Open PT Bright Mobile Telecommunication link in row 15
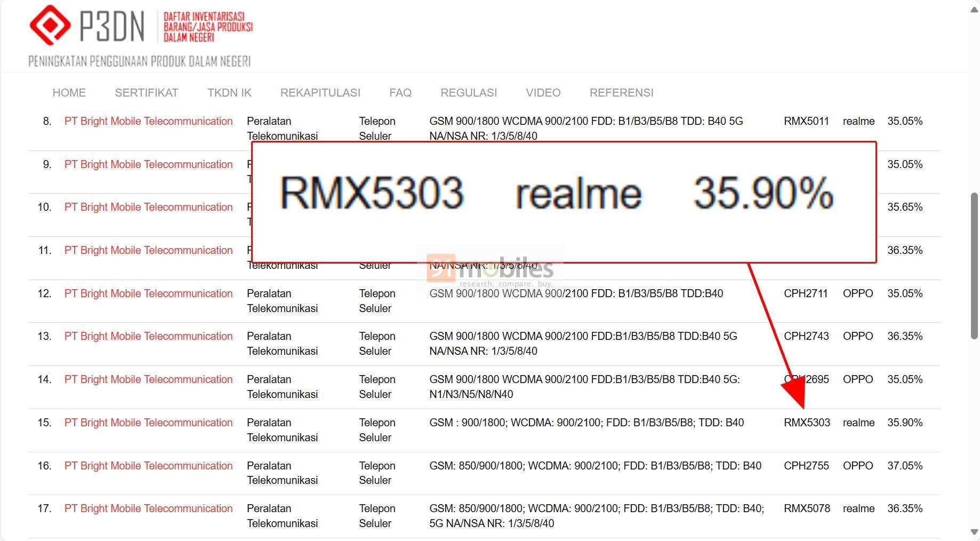The image size is (980, 541). pyautogui.click(x=149, y=423)
